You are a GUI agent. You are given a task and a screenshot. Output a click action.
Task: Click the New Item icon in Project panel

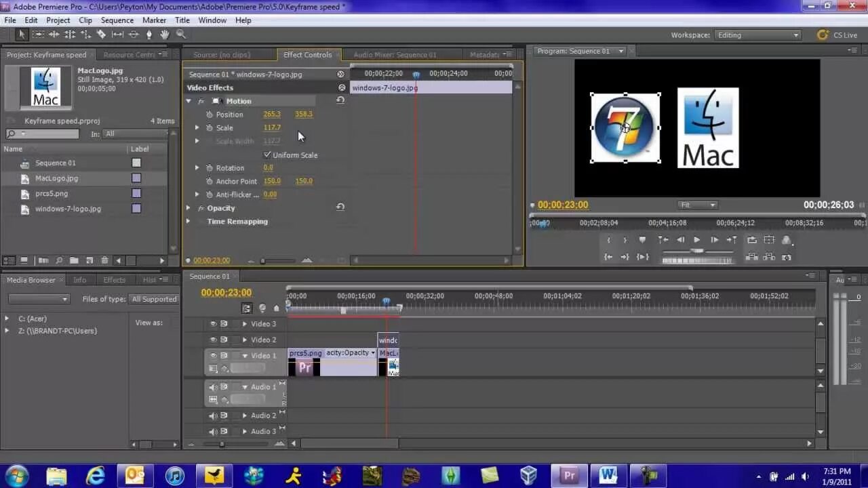(x=89, y=260)
